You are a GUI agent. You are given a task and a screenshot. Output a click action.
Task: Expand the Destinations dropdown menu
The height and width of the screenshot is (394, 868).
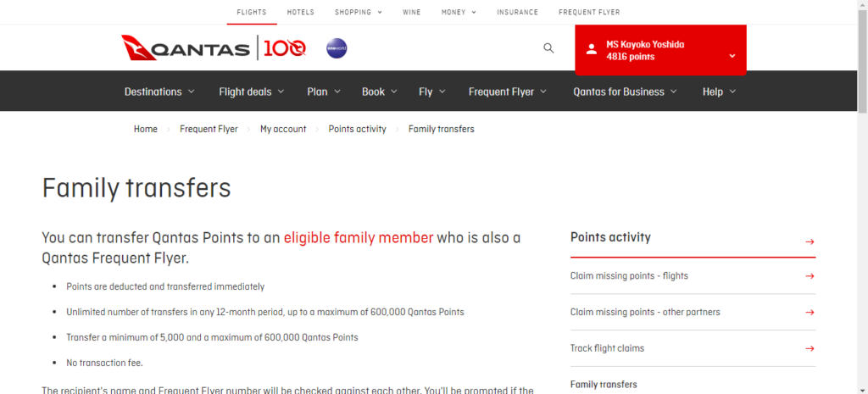pyautogui.click(x=159, y=92)
